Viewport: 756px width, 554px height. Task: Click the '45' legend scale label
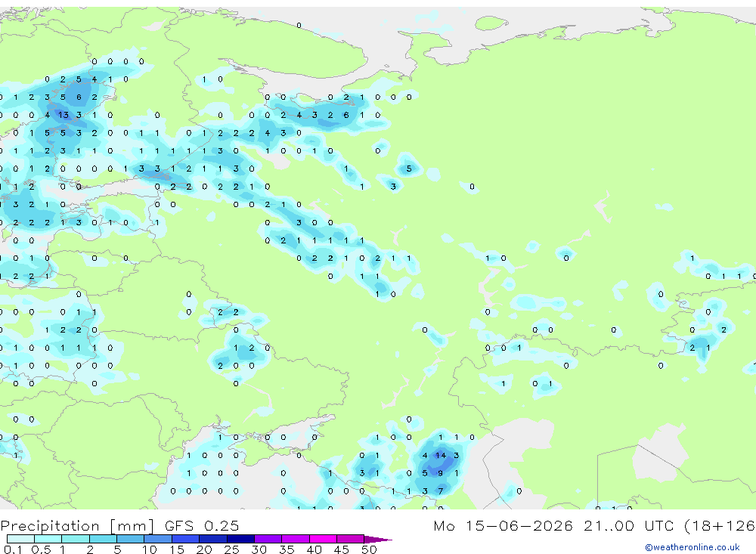[x=342, y=549]
